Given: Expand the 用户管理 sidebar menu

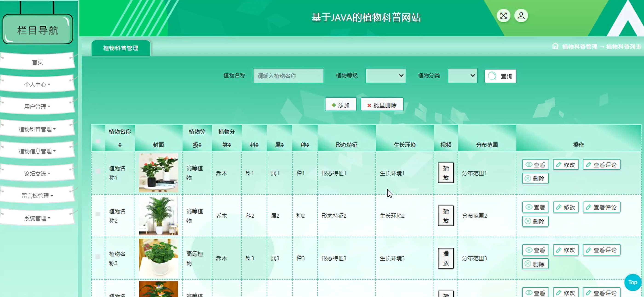Looking at the screenshot, I should pyautogui.click(x=37, y=107).
